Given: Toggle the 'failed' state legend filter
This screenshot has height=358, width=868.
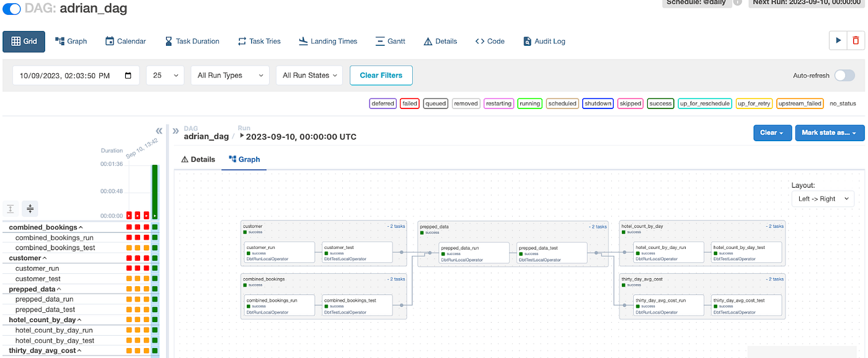Looking at the screenshot, I should pyautogui.click(x=409, y=103).
